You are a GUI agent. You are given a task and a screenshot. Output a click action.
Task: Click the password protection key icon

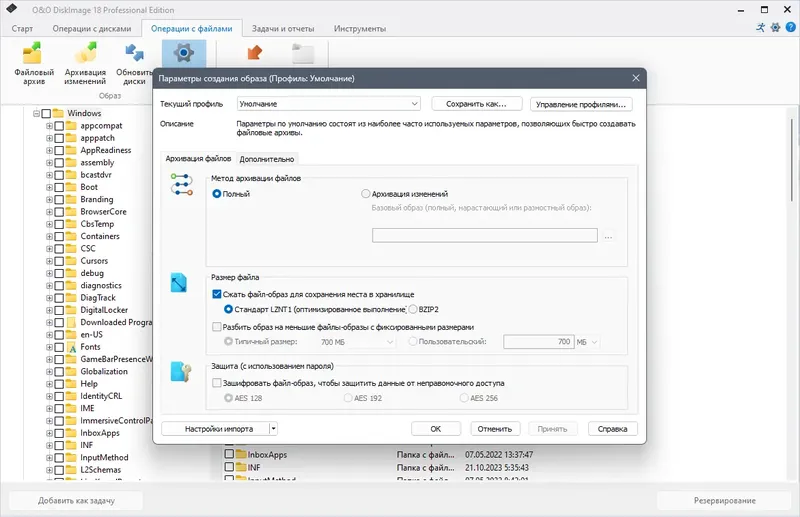pyautogui.click(x=181, y=372)
